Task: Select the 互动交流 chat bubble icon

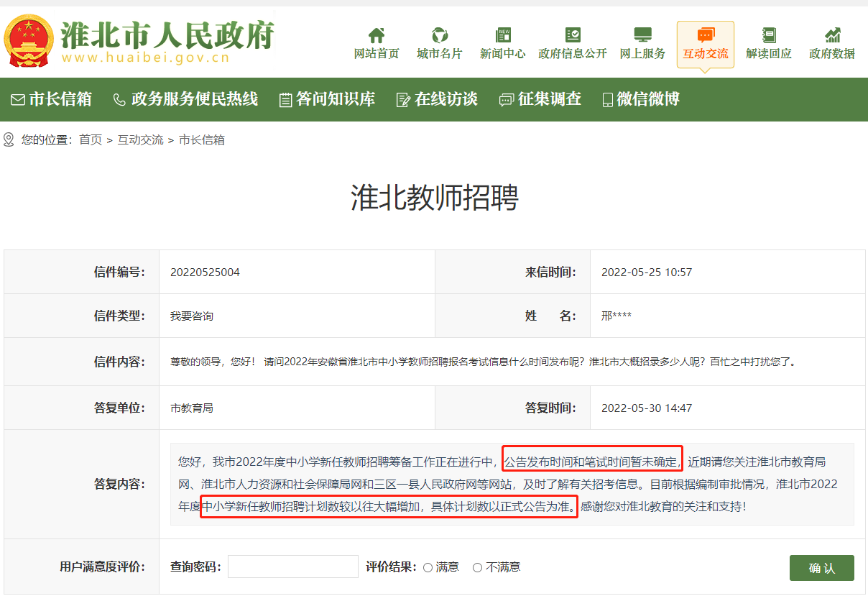Action: 705,35
